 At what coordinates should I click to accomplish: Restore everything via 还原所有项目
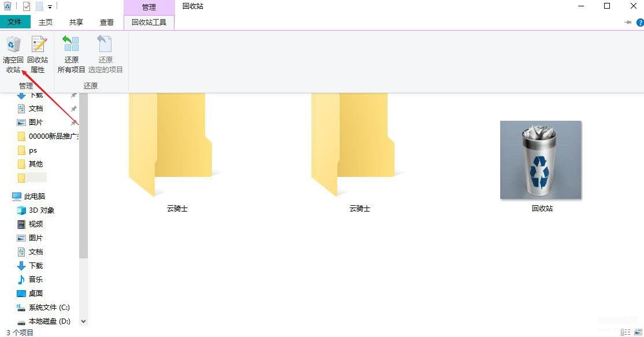point(71,54)
